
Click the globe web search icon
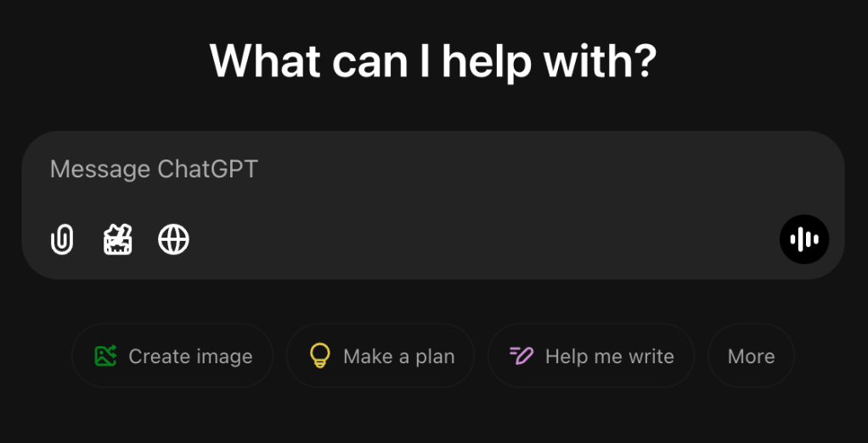click(x=174, y=240)
